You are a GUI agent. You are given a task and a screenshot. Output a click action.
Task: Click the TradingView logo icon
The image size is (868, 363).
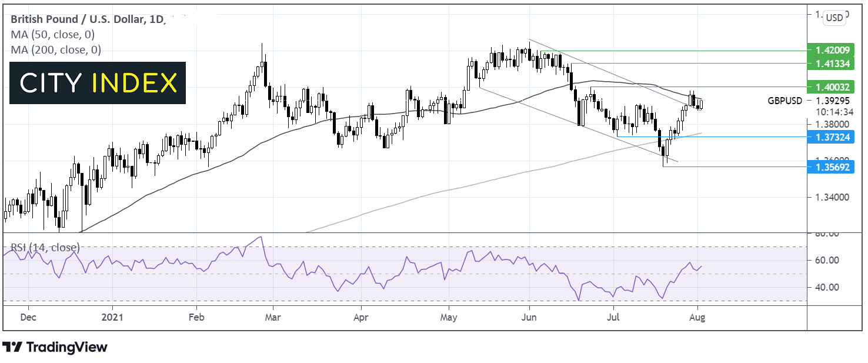coord(12,347)
